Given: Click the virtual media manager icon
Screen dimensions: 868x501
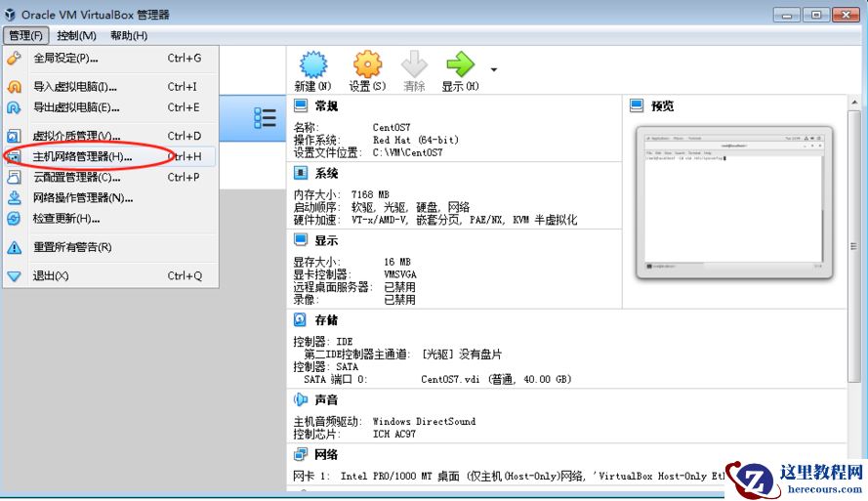Looking at the screenshot, I should (14, 136).
